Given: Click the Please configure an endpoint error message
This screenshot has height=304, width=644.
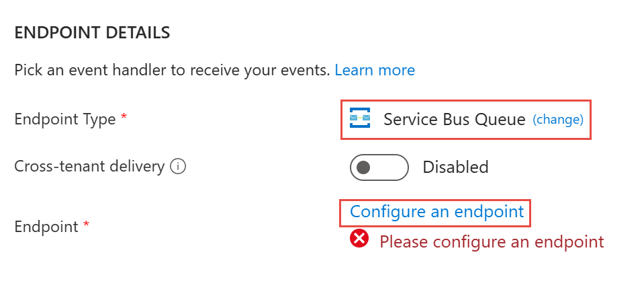Looking at the screenshot, I should pyautogui.click(x=492, y=241).
